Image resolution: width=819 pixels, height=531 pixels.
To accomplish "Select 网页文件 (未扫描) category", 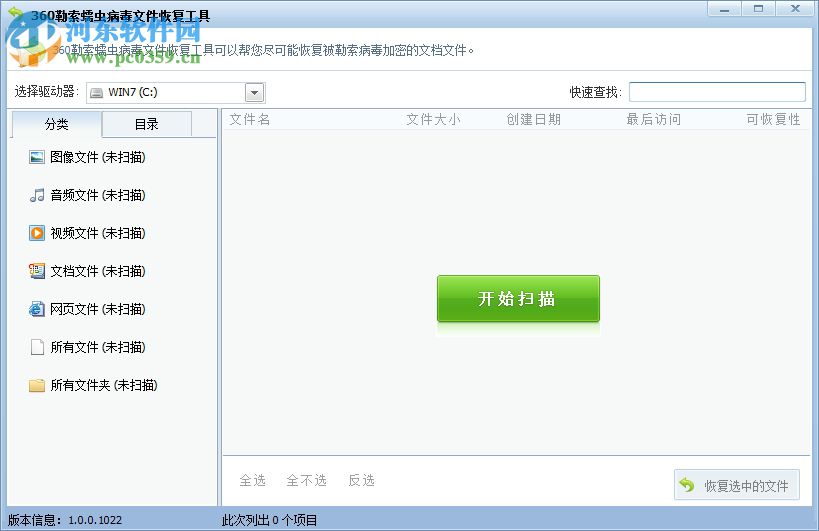I will 87,309.
